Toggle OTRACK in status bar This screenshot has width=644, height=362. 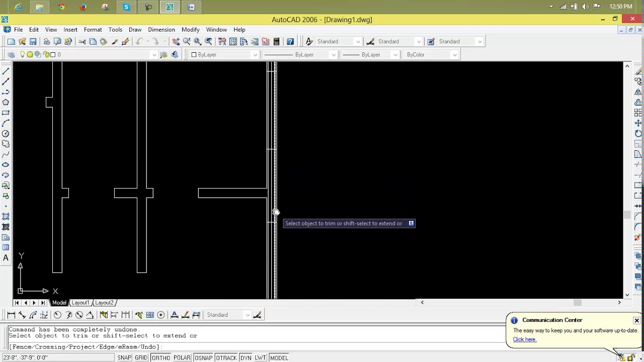click(x=226, y=358)
